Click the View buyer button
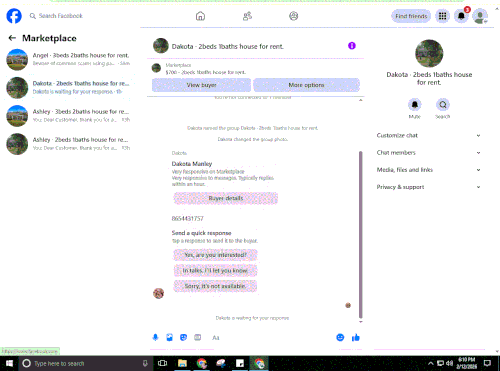 coord(201,85)
